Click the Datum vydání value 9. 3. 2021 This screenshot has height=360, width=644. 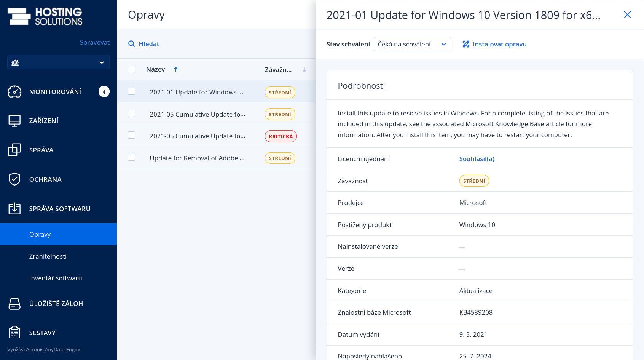473,334
